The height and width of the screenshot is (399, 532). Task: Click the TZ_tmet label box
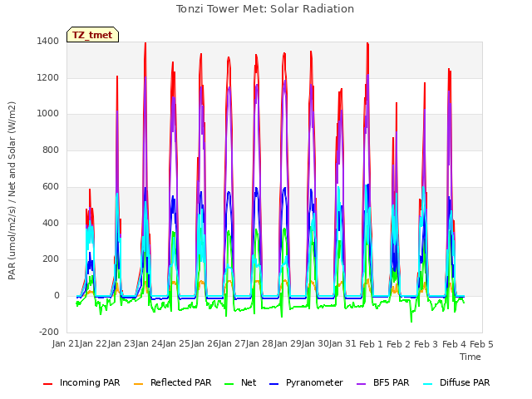(x=92, y=35)
